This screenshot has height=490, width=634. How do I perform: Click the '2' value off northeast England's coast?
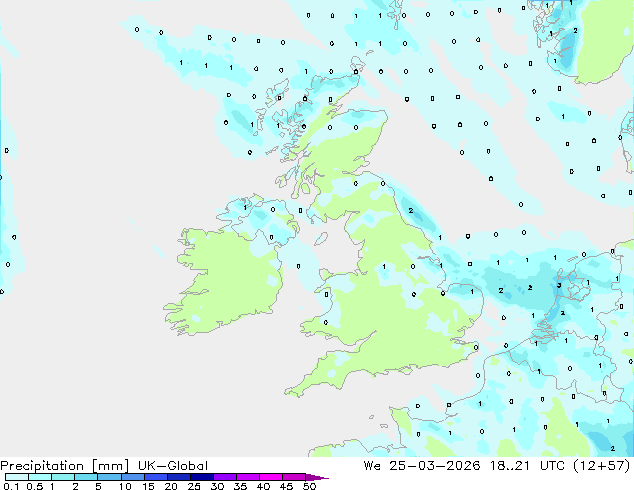tap(411, 211)
